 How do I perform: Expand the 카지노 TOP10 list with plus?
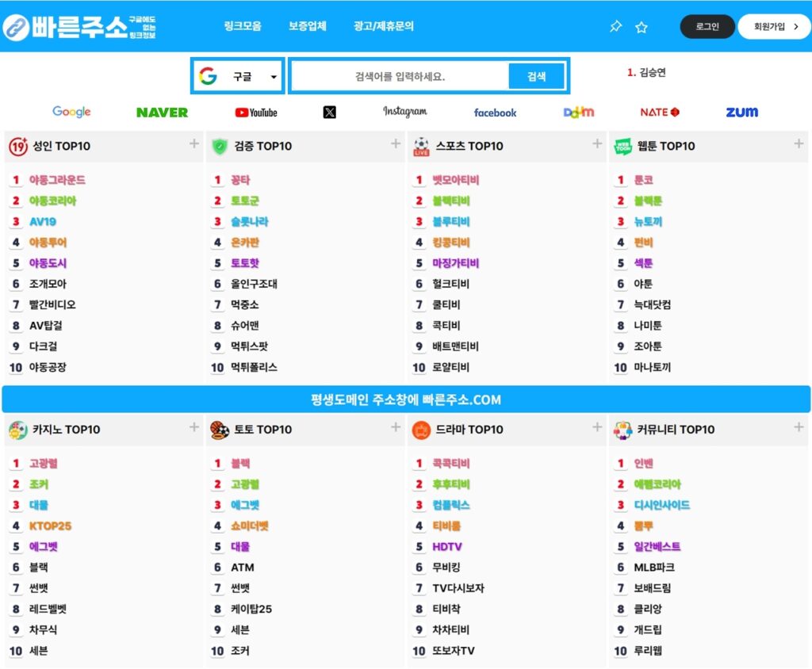click(x=194, y=426)
